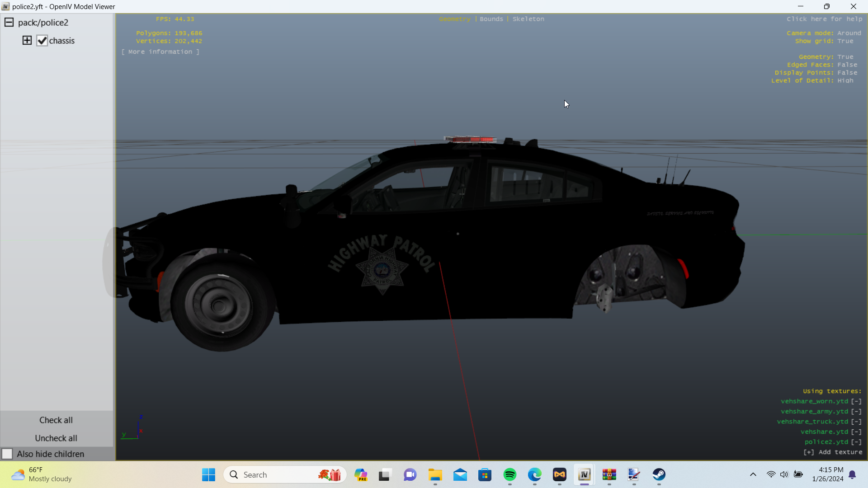Expand the chassis tree node
Image resolution: width=868 pixels, height=488 pixels.
pyautogui.click(x=27, y=41)
